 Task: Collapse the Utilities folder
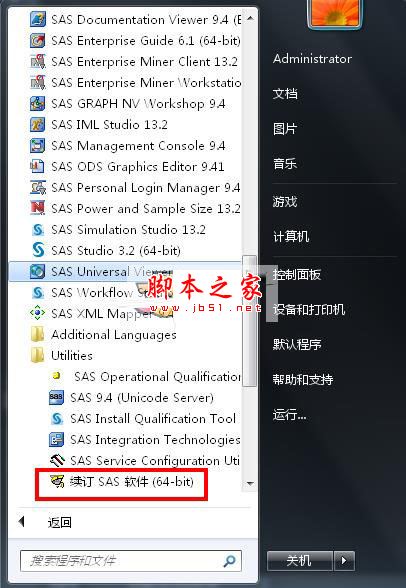[62, 355]
